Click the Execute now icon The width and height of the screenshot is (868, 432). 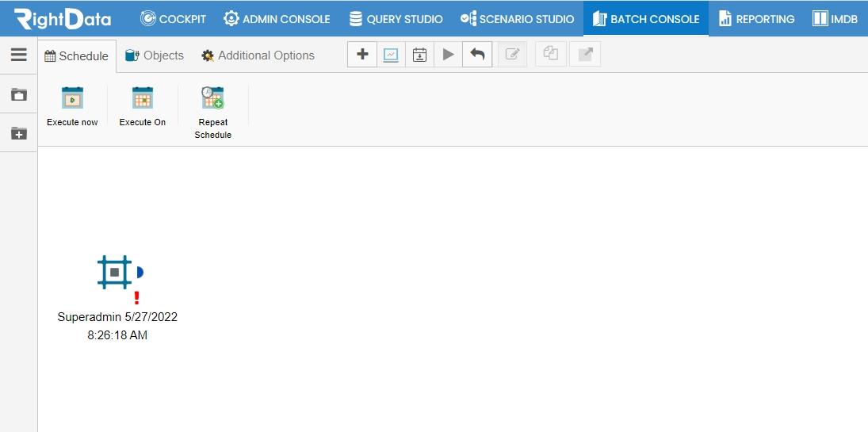(x=72, y=98)
